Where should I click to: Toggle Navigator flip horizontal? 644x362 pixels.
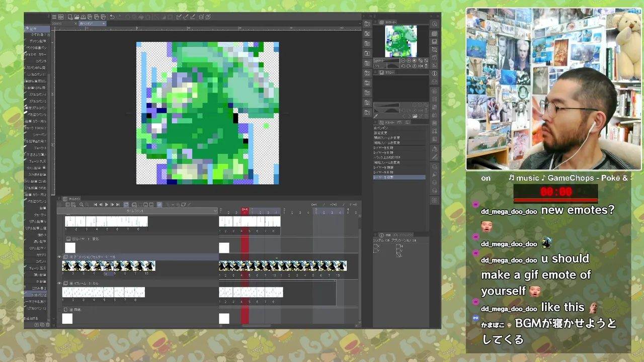(x=421, y=66)
